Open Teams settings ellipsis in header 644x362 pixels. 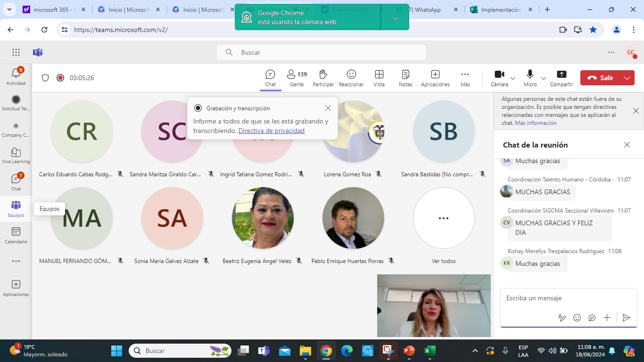point(611,52)
